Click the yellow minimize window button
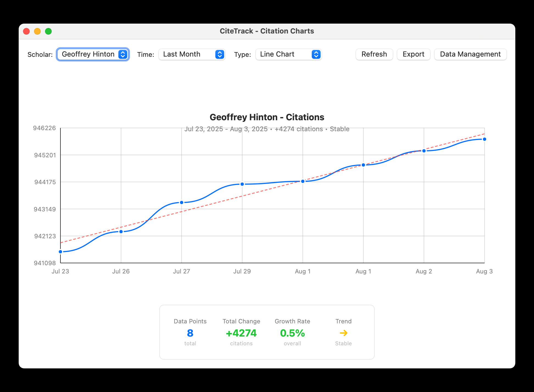 37,31
